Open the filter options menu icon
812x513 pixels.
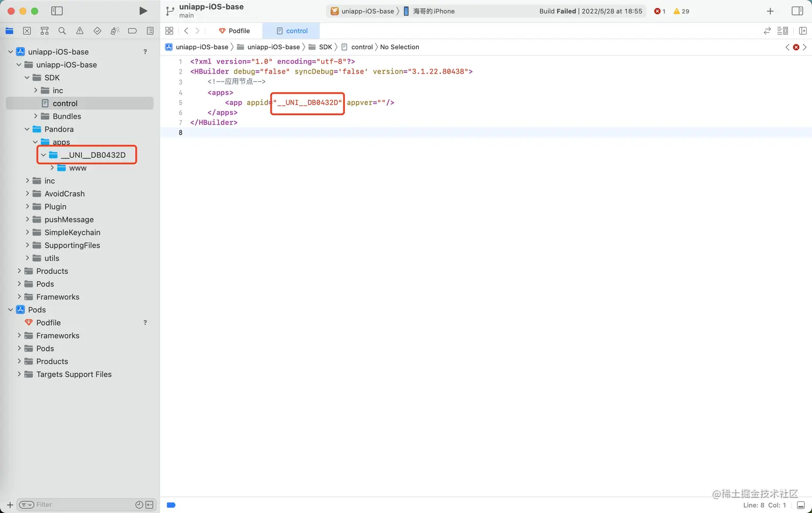tap(26, 504)
